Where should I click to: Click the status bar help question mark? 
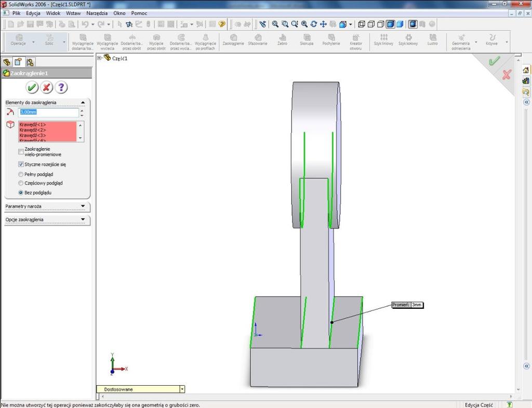click(509, 404)
